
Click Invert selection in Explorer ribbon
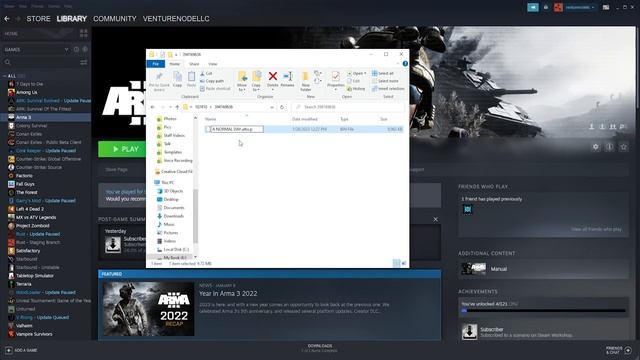pyautogui.click(x=388, y=89)
